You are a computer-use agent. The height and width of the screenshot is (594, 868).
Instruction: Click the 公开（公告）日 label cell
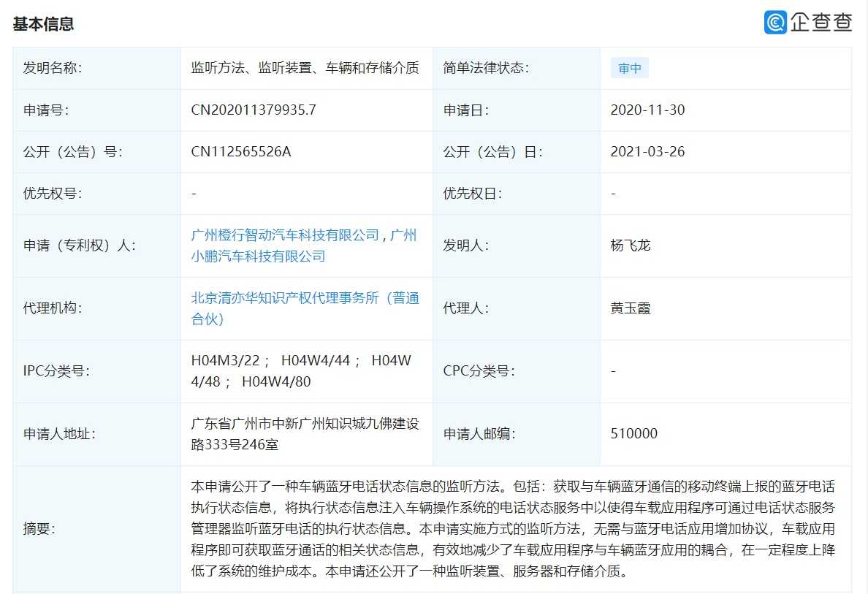517,152
